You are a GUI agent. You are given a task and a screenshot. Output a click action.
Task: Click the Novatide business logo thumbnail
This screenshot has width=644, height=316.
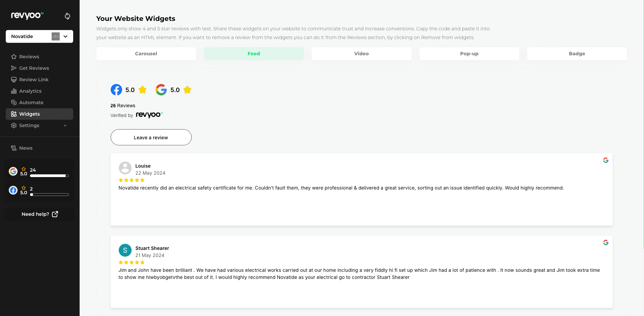56,36
